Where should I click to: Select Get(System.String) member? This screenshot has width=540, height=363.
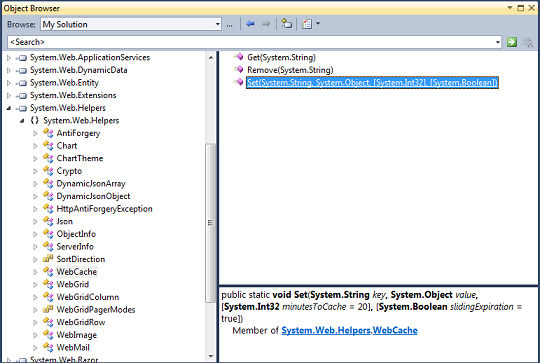point(281,58)
